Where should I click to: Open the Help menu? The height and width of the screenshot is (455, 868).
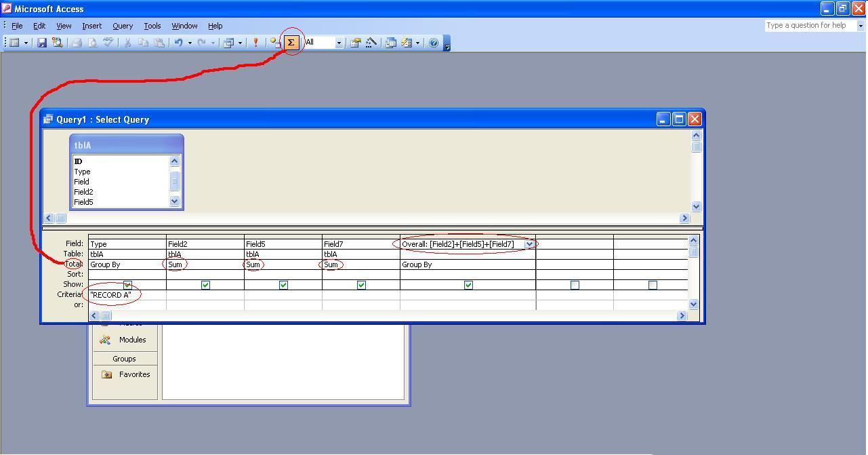tap(215, 26)
